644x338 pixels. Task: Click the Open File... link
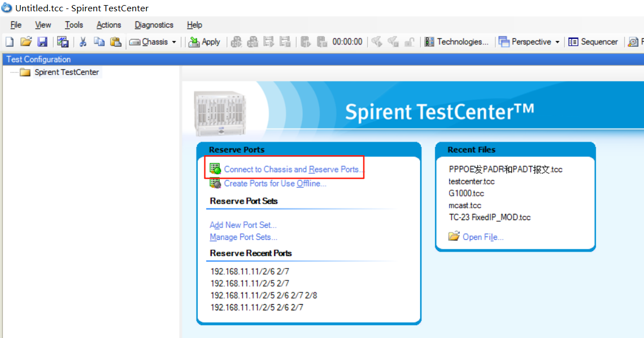tap(483, 236)
